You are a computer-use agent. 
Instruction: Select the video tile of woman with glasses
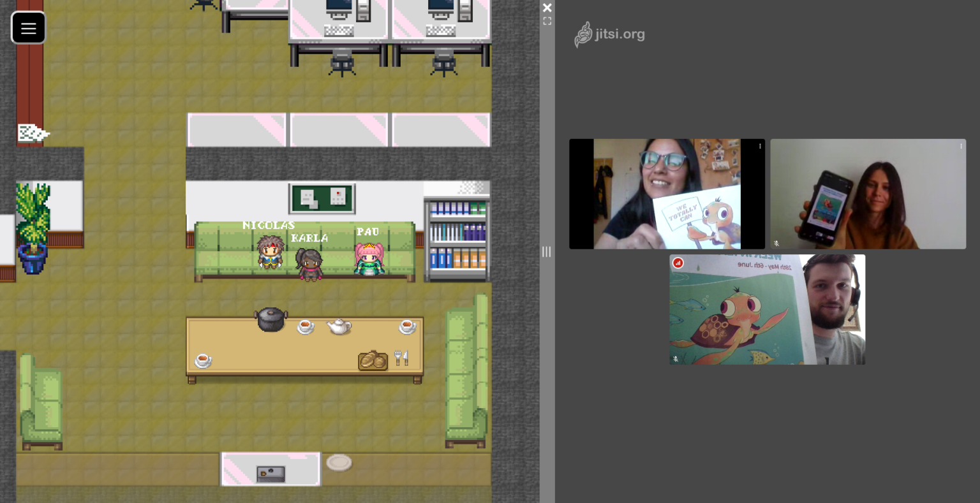[667, 194]
